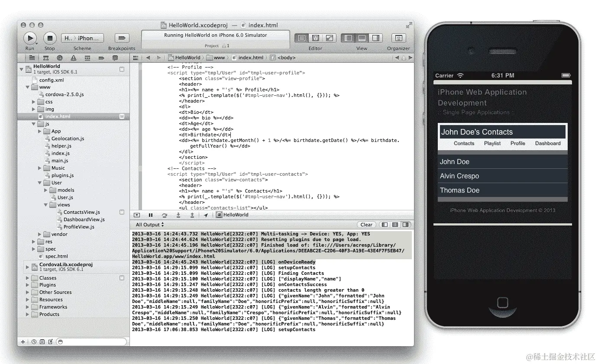
Task: Click the navigator filter search field
Action: pyautogui.click(x=92, y=341)
